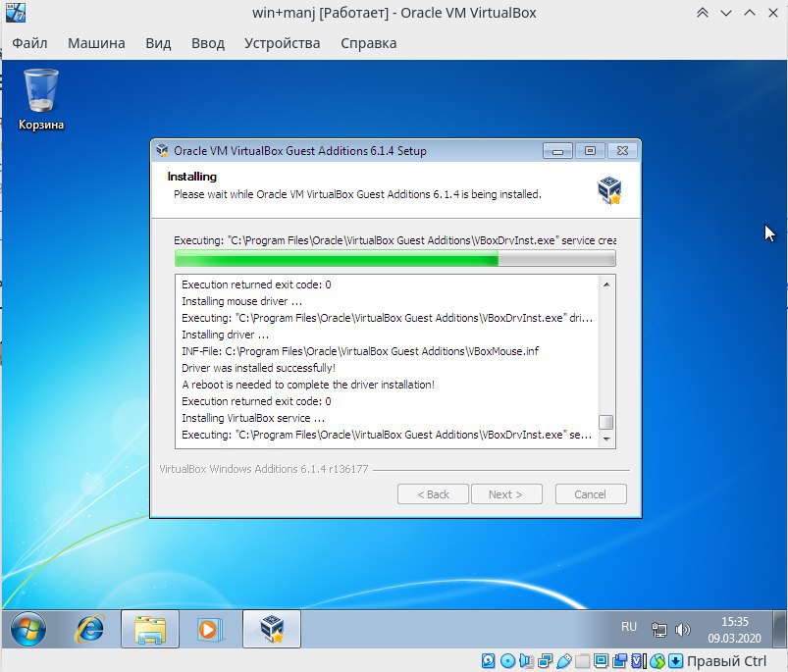
Task: Click the VirtualBox window app icon
Action: coord(15,13)
